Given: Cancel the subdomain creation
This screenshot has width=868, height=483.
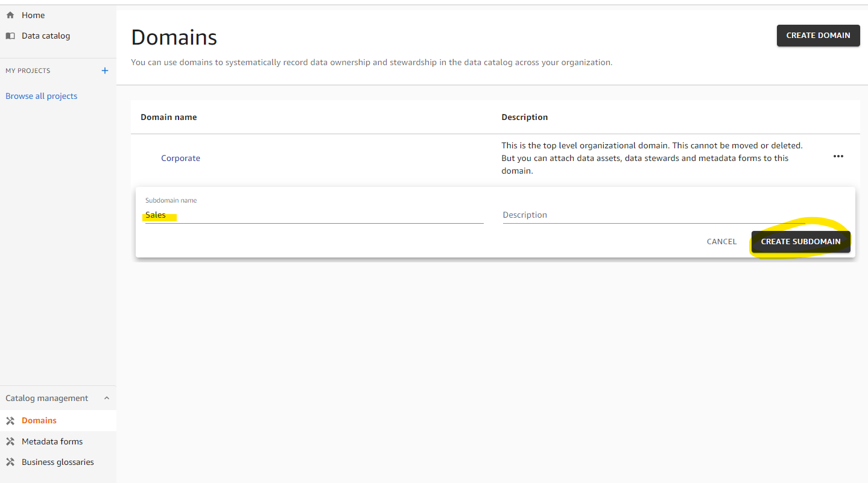Looking at the screenshot, I should click(x=721, y=241).
